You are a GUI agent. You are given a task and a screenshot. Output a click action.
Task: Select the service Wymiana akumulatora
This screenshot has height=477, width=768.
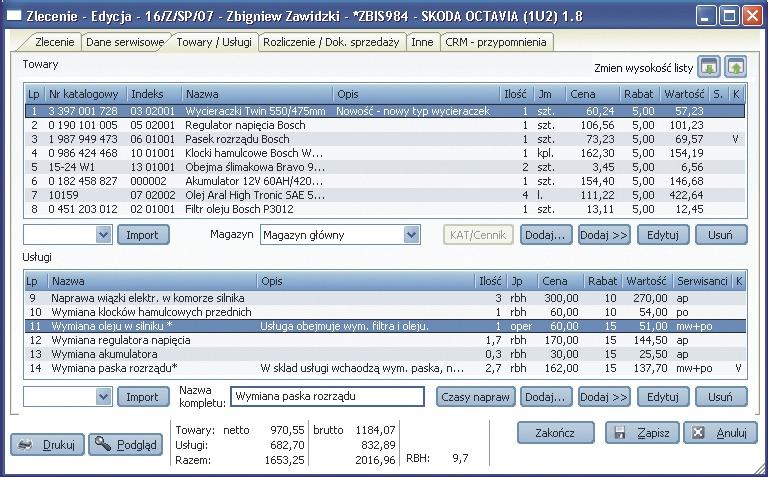tap(385, 354)
